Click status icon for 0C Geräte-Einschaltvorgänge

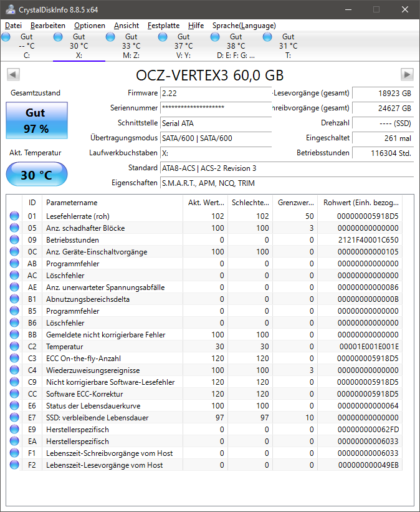[14, 251]
